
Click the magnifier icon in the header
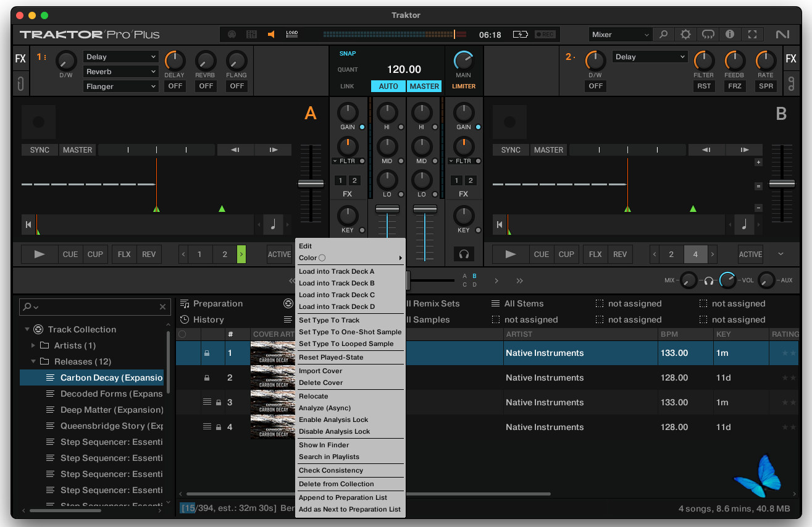point(663,35)
